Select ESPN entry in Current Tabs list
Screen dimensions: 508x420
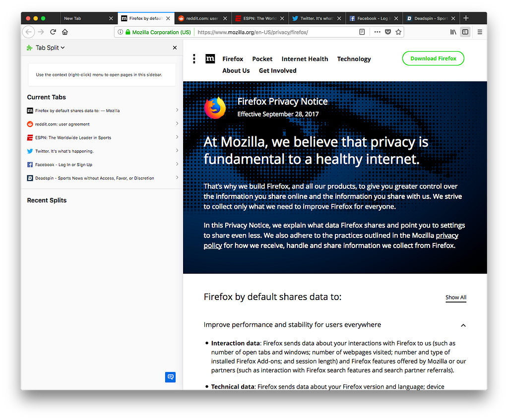(x=102, y=138)
